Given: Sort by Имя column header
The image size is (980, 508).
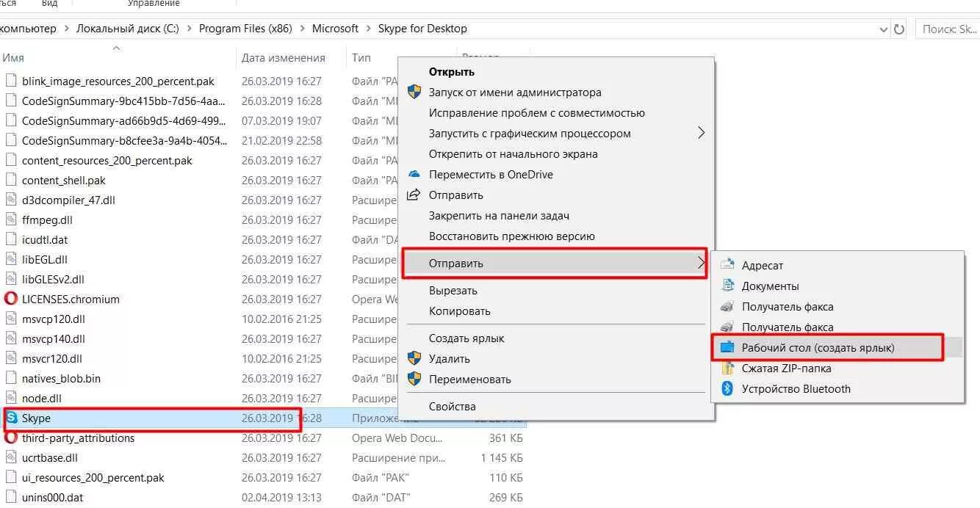Looking at the screenshot, I should pos(13,57).
